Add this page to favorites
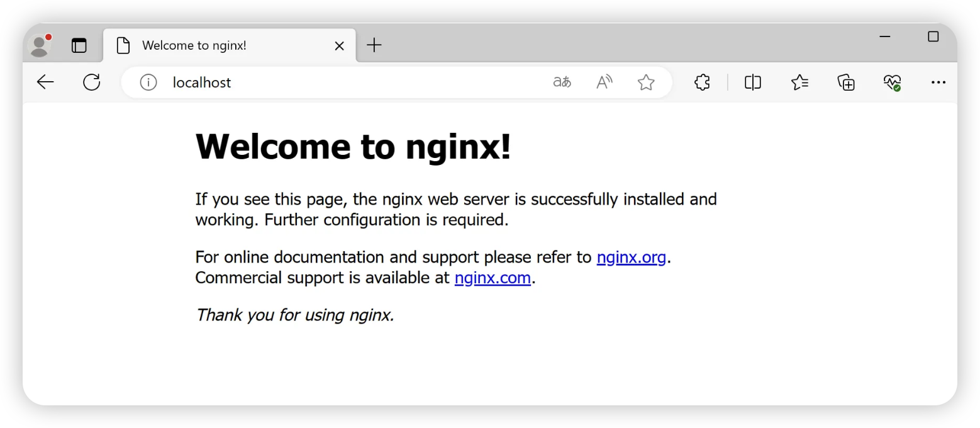980x428 pixels. 646,82
